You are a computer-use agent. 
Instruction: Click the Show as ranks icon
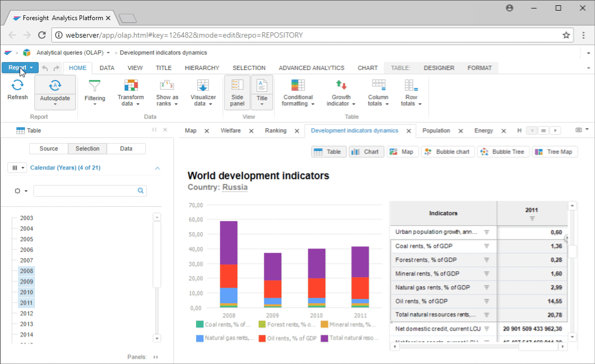(x=167, y=85)
